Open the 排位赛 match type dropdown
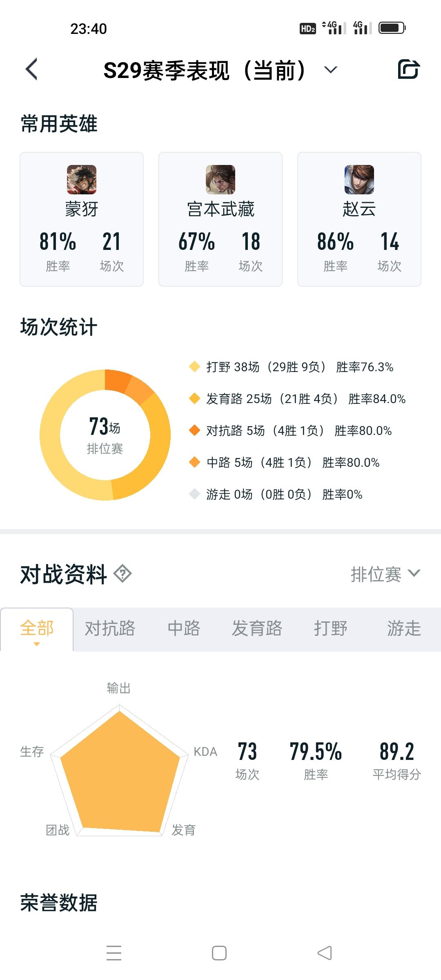 [385, 574]
